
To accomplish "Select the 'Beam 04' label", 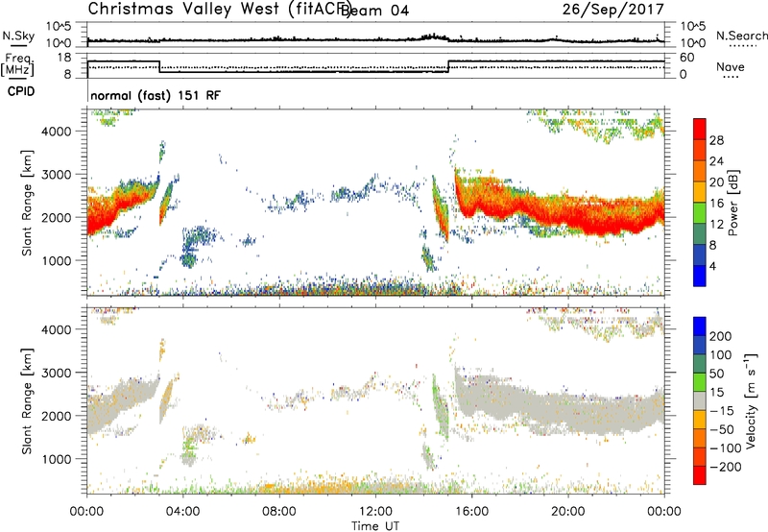I will (x=374, y=11).
